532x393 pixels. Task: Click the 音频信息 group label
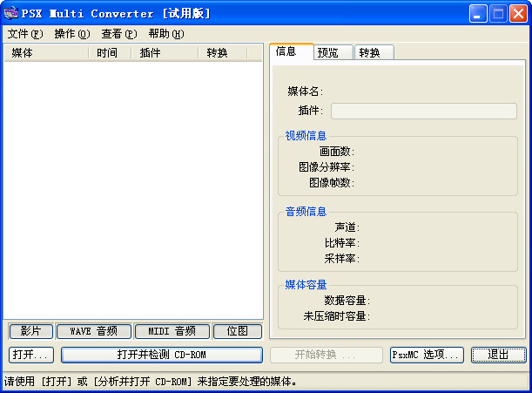pyautogui.click(x=306, y=212)
